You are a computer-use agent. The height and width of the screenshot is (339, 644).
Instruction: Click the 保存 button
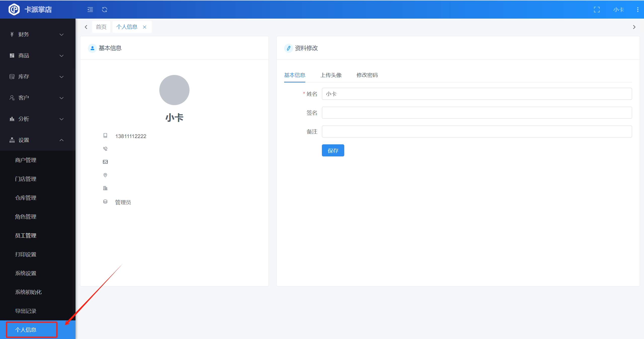point(333,150)
